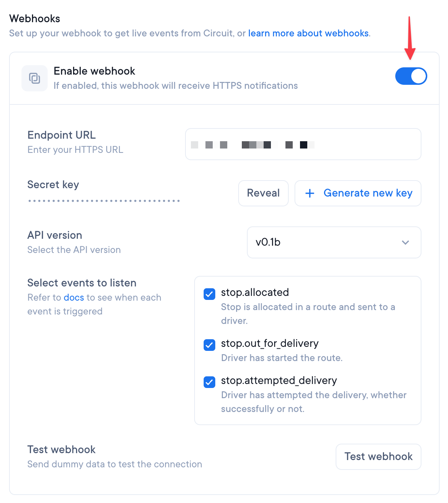Reveal the hidden secret key
This screenshot has width=448, height=503.
point(263,193)
